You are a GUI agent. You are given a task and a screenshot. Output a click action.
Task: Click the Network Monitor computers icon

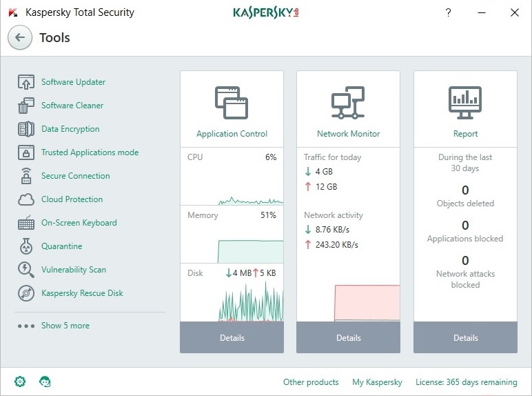click(x=348, y=103)
